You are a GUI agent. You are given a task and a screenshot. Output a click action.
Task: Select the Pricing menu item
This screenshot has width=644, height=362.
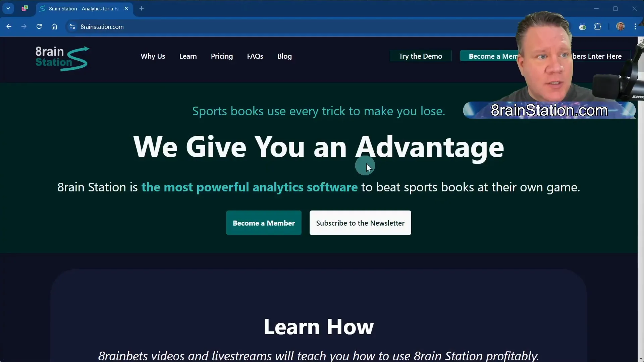pos(222,56)
